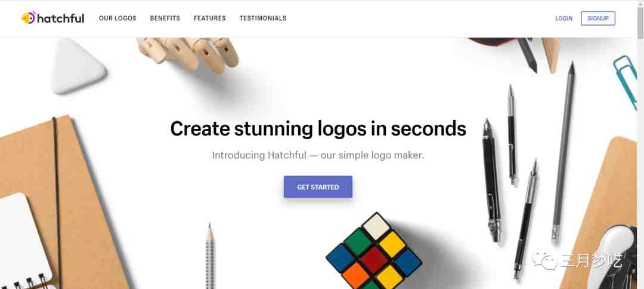Click the white triangular eraser
644x289 pixels.
point(78,66)
